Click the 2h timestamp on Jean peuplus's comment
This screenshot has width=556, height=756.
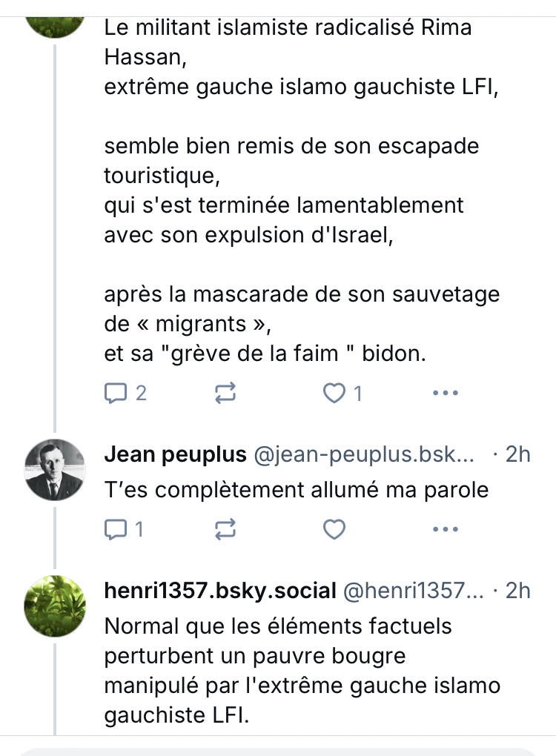[517, 454]
